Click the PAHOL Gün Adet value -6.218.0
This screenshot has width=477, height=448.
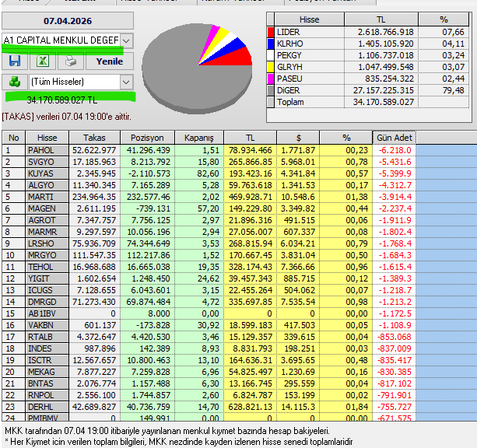(x=395, y=150)
